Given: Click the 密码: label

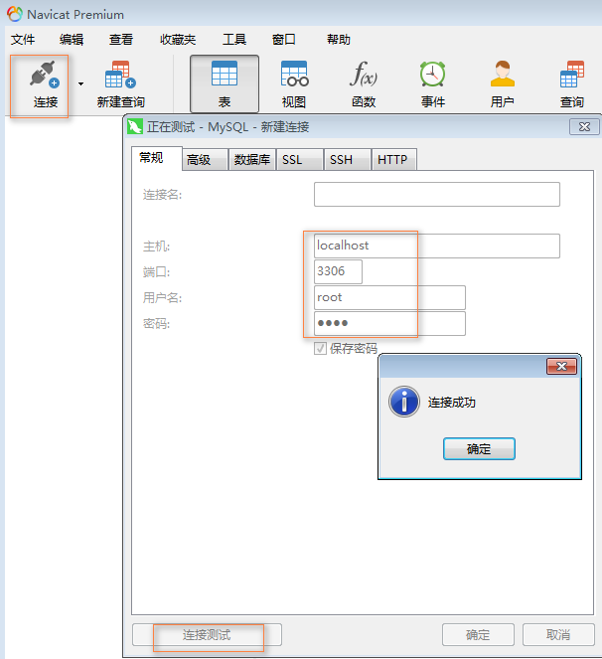Looking at the screenshot, I should (x=156, y=324).
